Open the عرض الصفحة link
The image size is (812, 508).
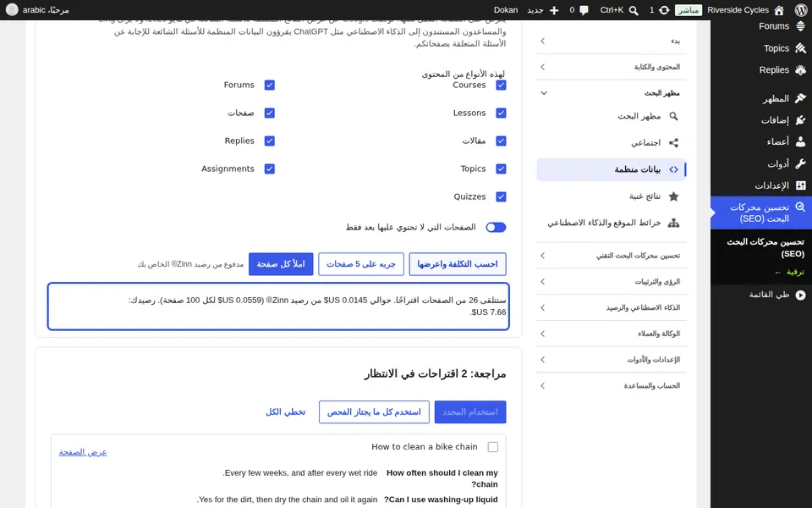[83, 452]
